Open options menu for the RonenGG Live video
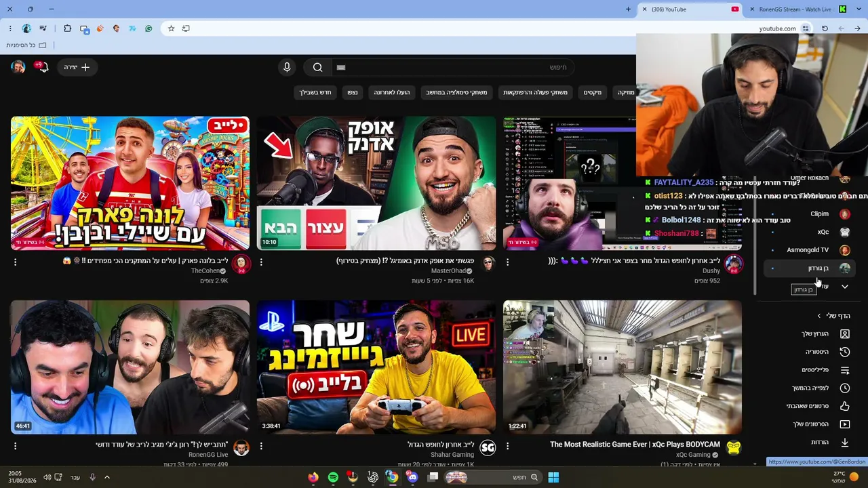The width and height of the screenshot is (868, 488). coord(15,446)
